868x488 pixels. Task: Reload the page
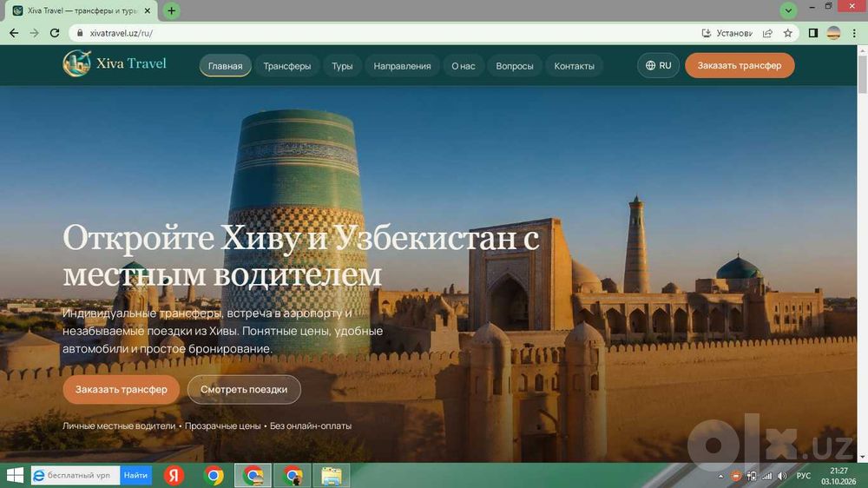pos(54,33)
